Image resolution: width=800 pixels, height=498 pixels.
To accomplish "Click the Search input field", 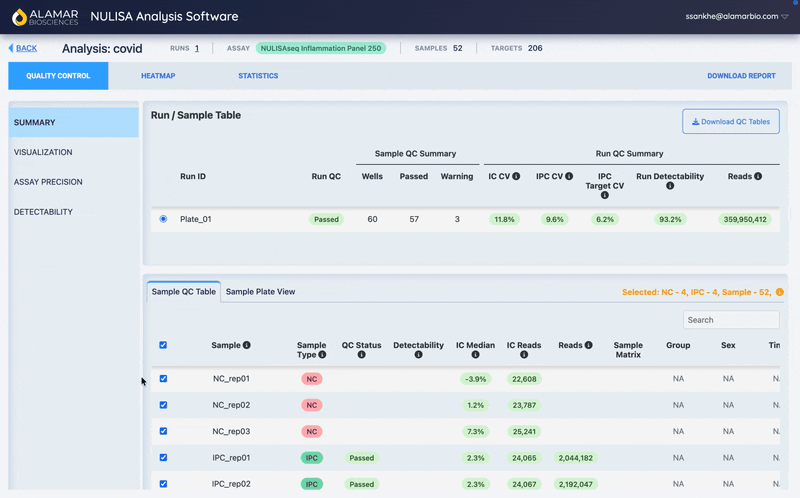I will point(731,320).
